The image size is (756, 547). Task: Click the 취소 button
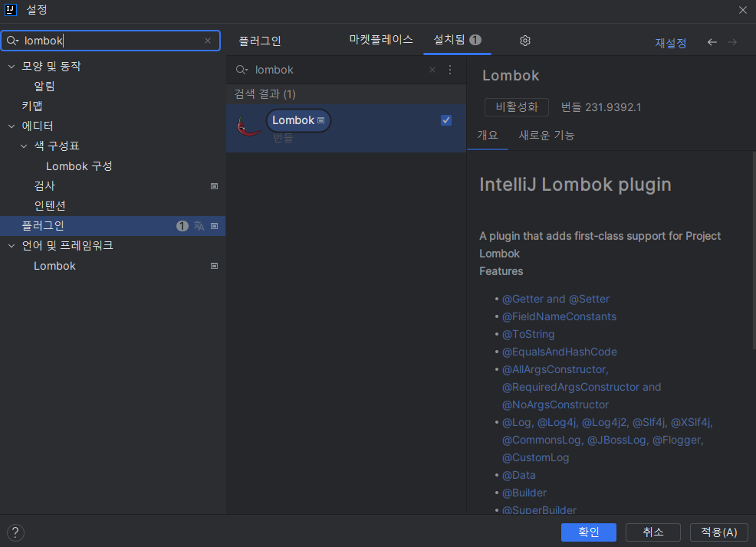(x=653, y=532)
